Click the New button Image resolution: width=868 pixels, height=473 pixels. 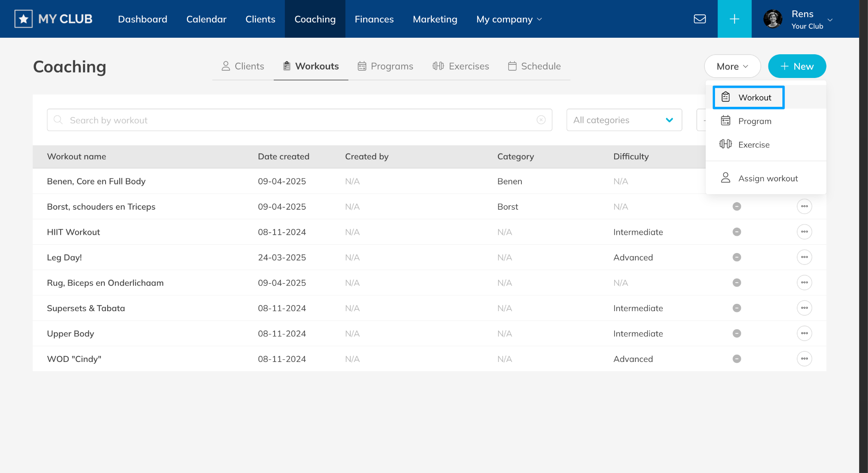pos(797,67)
